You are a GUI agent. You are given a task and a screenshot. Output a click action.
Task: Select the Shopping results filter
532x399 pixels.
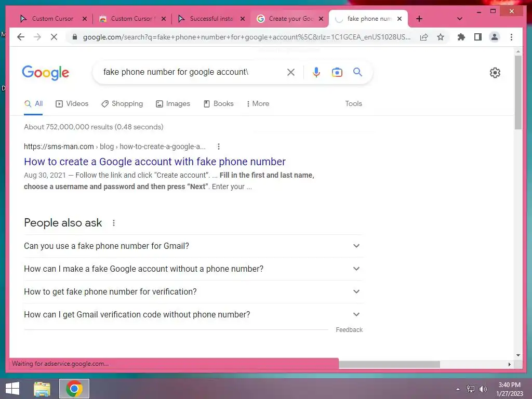point(122,104)
